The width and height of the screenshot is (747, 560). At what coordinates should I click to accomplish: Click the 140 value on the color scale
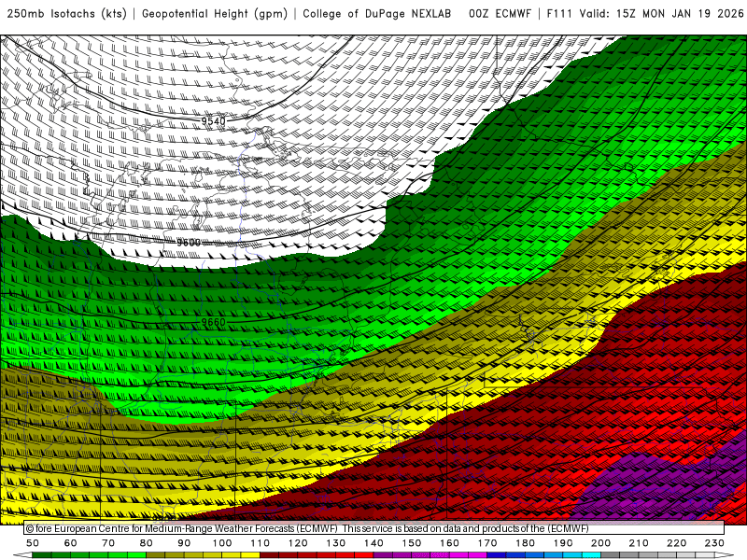click(x=373, y=543)
